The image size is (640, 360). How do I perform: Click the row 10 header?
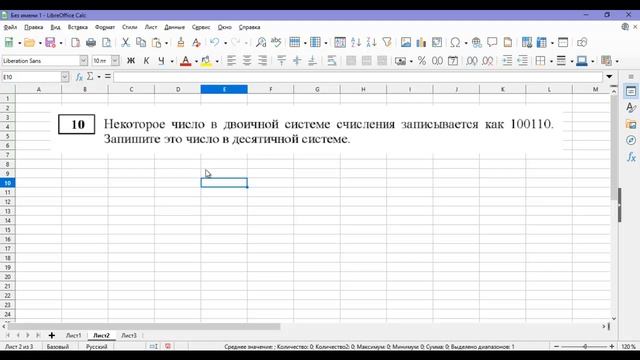click(x=7, y=183)
